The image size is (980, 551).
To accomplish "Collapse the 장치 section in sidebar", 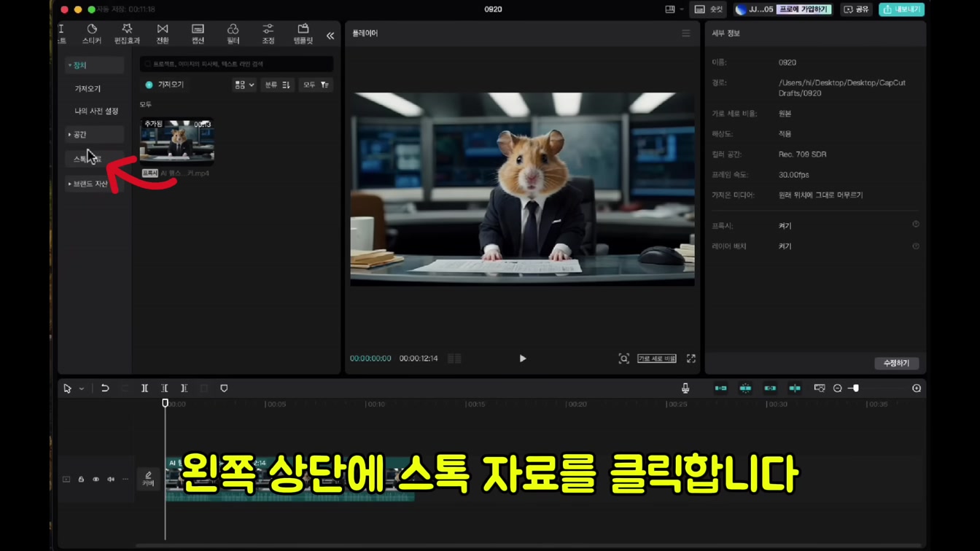I will (x=94, y=66).
